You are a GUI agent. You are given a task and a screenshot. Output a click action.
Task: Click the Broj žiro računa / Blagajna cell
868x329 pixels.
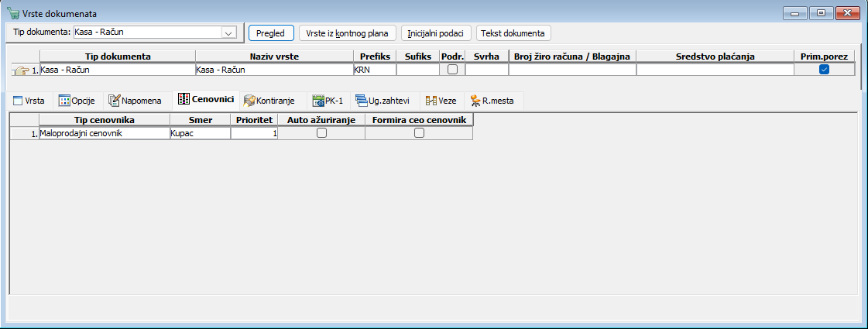click(572, 70)
